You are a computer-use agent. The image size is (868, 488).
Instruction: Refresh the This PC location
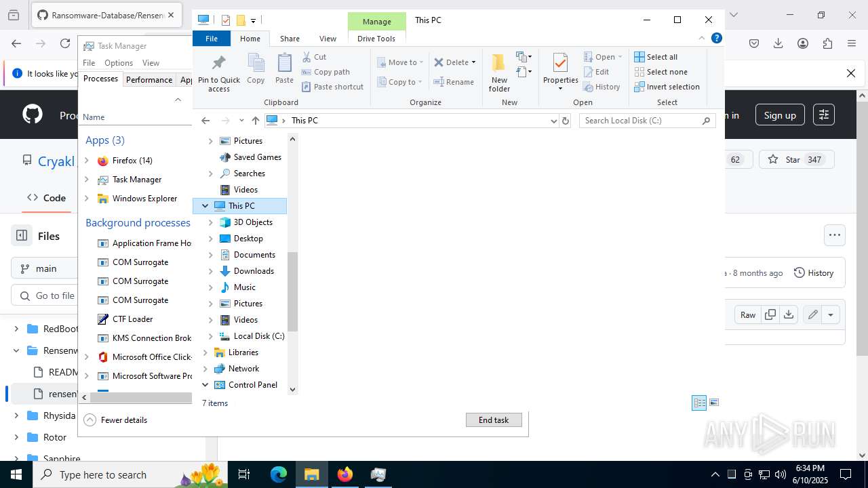coord(566,121)
